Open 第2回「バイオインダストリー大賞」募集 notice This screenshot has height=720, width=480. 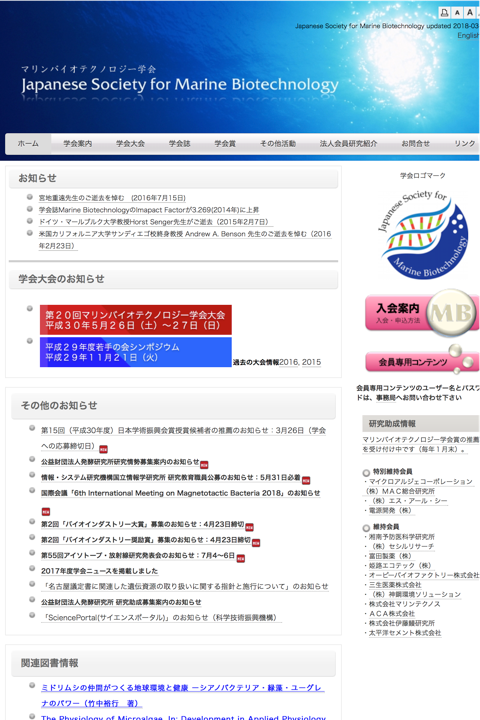tap(143, 524)
